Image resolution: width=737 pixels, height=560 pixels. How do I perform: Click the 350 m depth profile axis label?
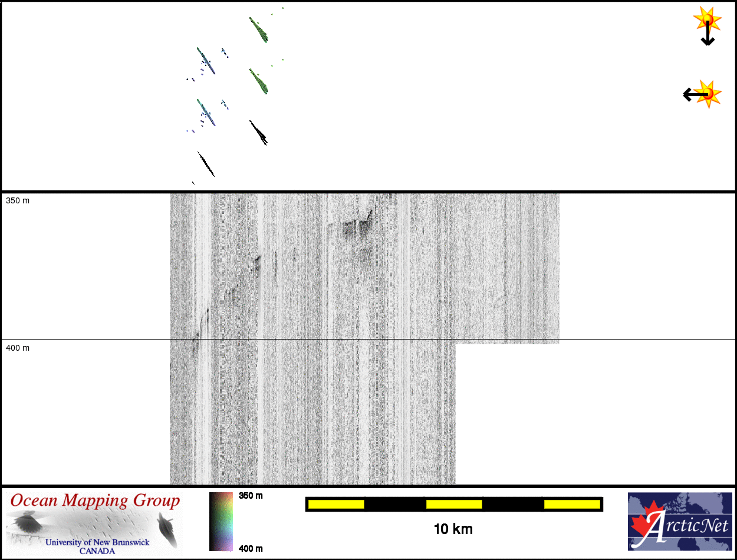coord(18,200)
